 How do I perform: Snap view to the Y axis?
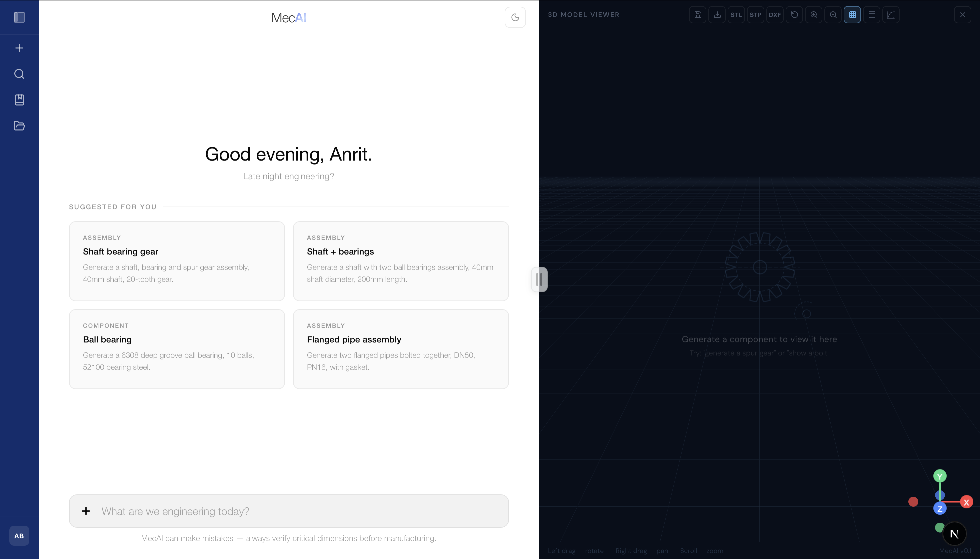point(940,476)
